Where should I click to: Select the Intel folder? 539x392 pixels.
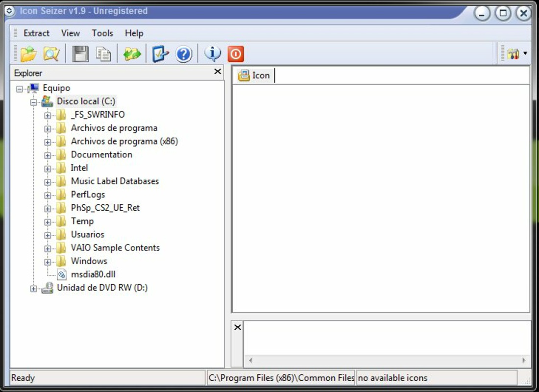point(79,168)
